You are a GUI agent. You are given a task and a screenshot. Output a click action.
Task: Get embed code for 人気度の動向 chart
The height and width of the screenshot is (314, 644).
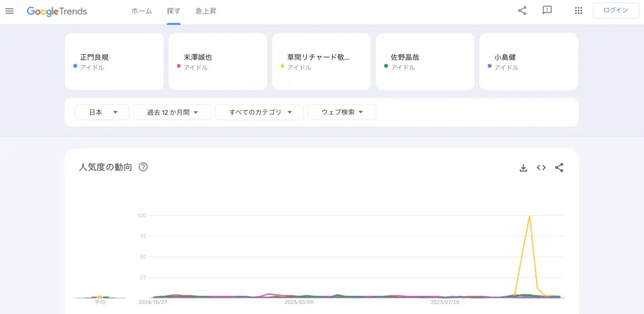point(541,167)
